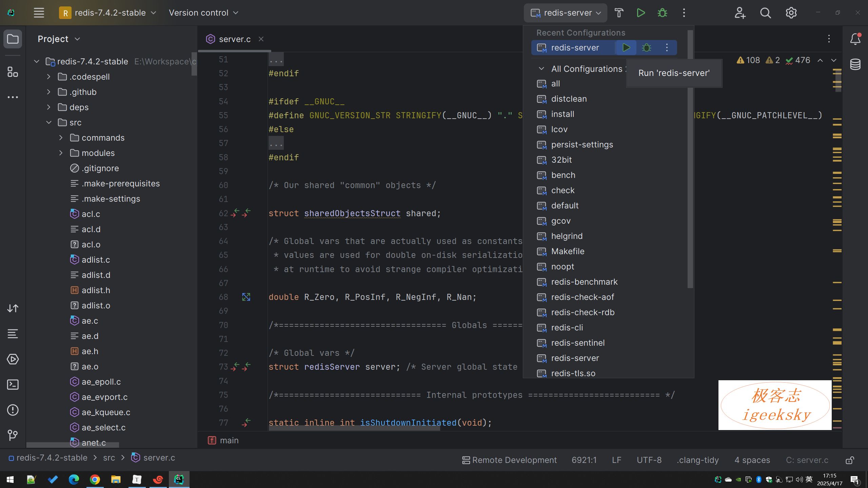Screen dimensions: 868x488
Task: Open the Search Everywhere magnifier
Action: click(x=765, y=13)
